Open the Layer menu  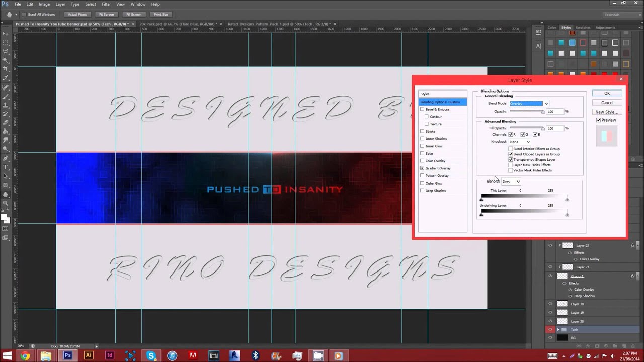tap(60, 4)
